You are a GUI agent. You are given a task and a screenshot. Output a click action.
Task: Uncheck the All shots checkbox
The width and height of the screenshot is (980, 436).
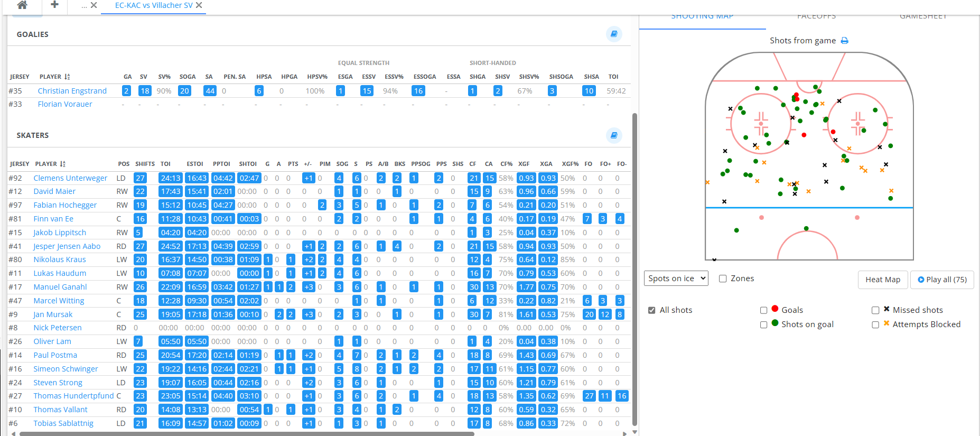point(652,310)
